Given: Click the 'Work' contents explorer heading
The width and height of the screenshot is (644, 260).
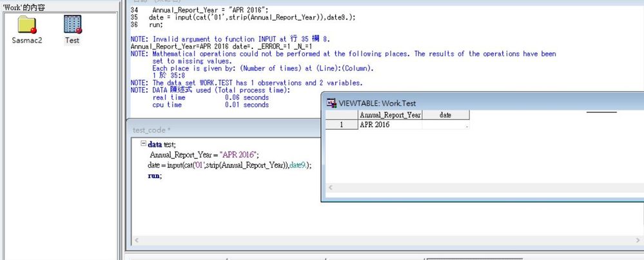Looking at the screenshot, I should tap(23, 7).
